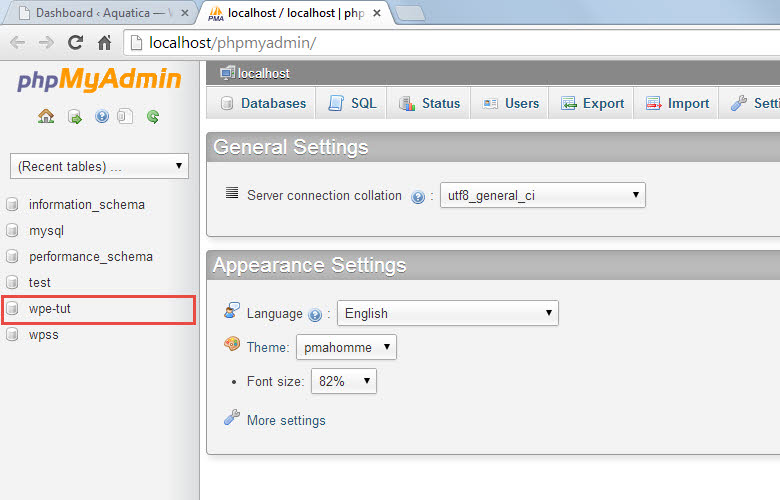The width and height of the screenshot is (780, 500).
Task: Open the test database
Action: [40, 283]
